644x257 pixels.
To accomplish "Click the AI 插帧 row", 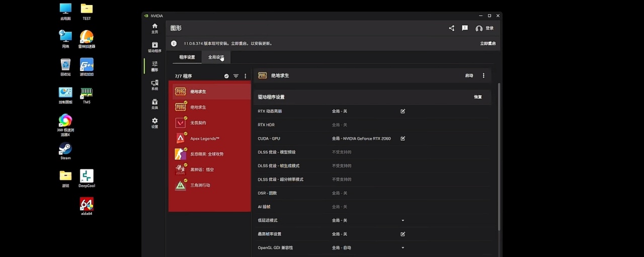I will tap(373, 207).
